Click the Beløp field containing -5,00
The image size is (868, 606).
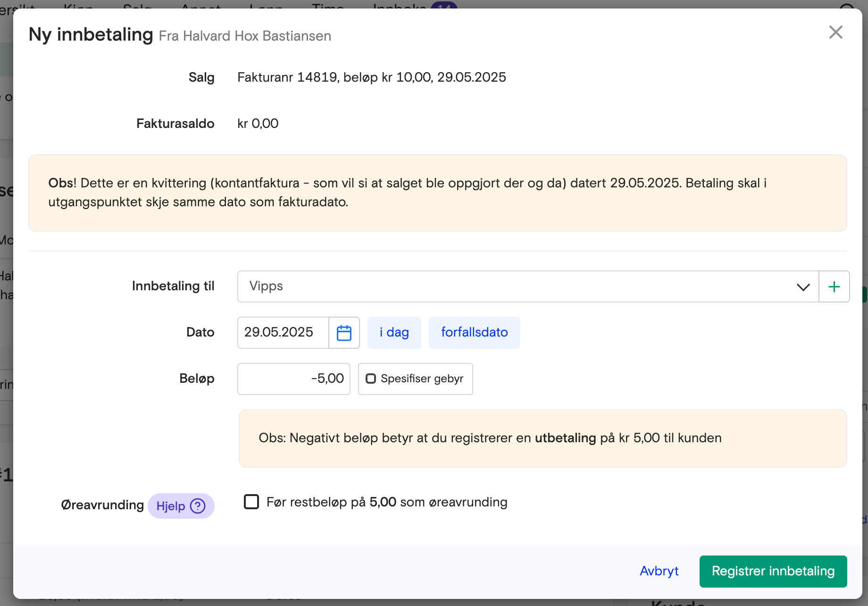tap(293, 379)
